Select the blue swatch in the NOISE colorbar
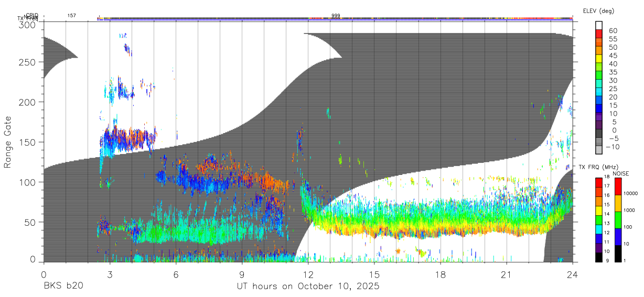Image resolution: width=644 pixels, height=297 pixels. [x=618, y=236]
